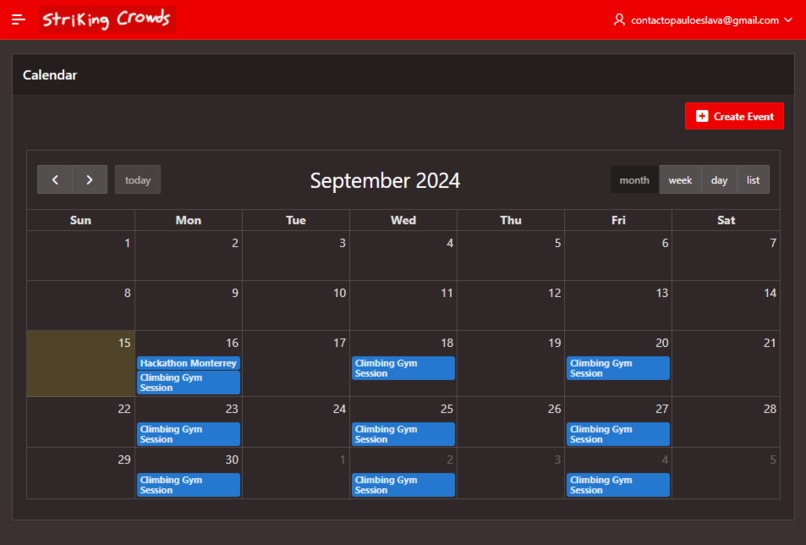This screenshot has height=545, width=806.
Task: Open the hamburger navigation menu
Action: click(19, 20)
